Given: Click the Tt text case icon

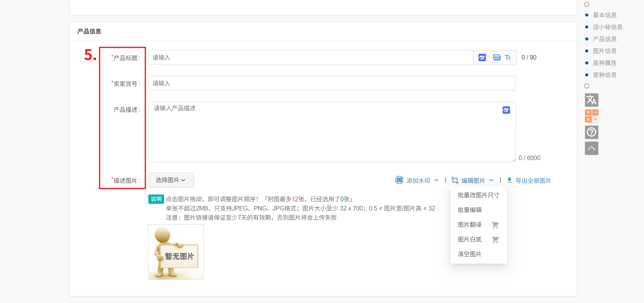Looking at the screenshot, I should coord(508,57).
